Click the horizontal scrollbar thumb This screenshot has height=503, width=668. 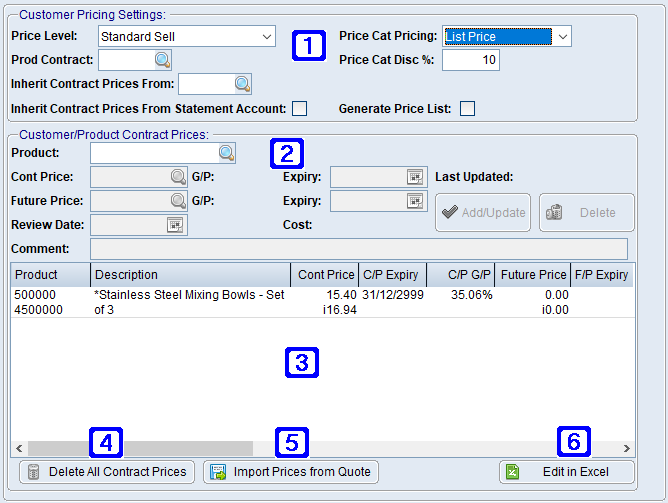click(x=140, y=448)
